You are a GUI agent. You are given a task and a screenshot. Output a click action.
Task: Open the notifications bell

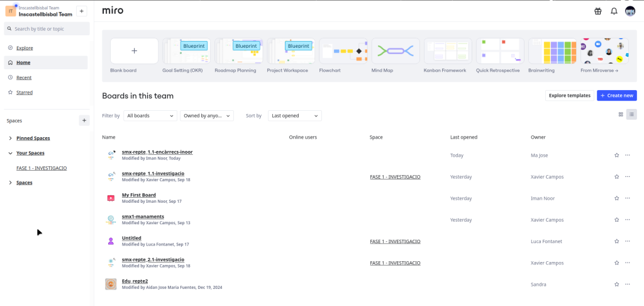point(614,11)
